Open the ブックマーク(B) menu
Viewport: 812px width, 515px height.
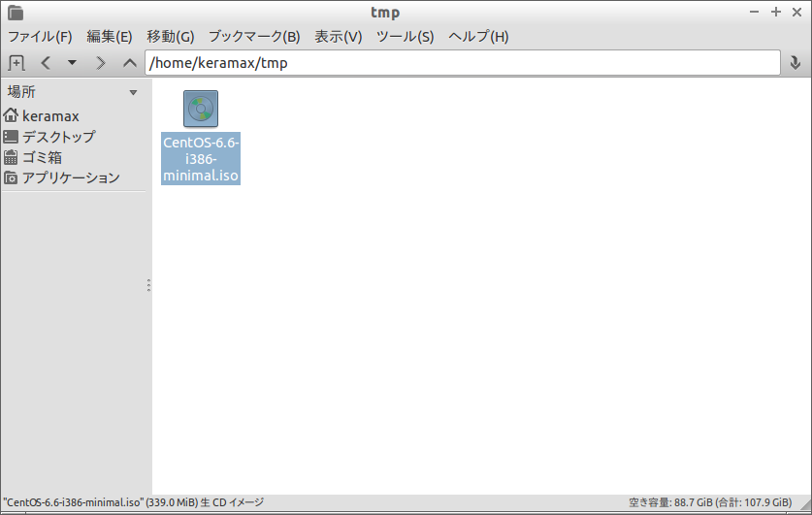point(254,37)
